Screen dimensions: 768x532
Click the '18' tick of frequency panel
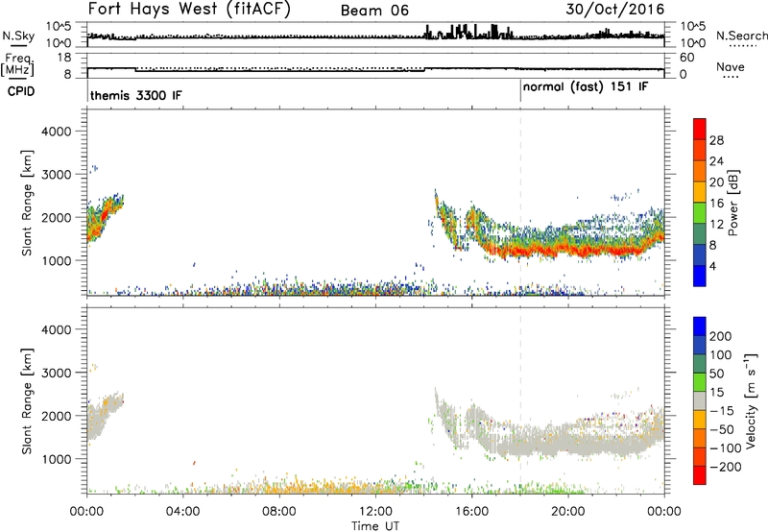(64, 58)
